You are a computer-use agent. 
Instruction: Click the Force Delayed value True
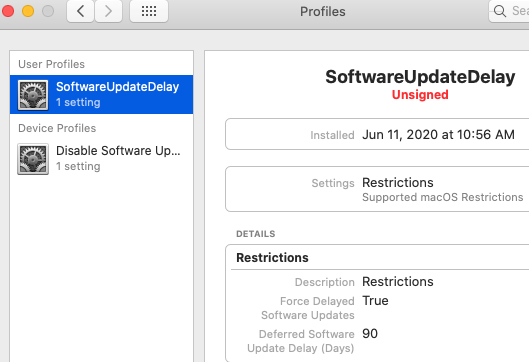click(375, 301)
